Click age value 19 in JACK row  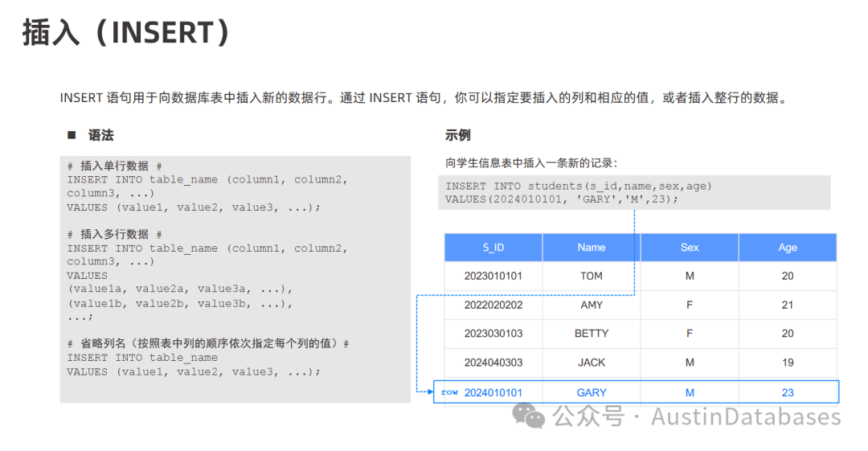coord(787,363)
